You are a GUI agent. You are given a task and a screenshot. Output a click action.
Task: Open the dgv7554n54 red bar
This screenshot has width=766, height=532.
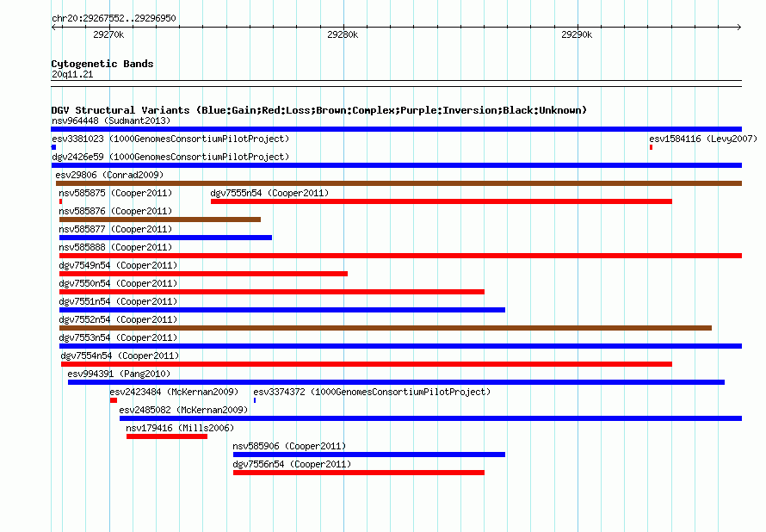367,364
